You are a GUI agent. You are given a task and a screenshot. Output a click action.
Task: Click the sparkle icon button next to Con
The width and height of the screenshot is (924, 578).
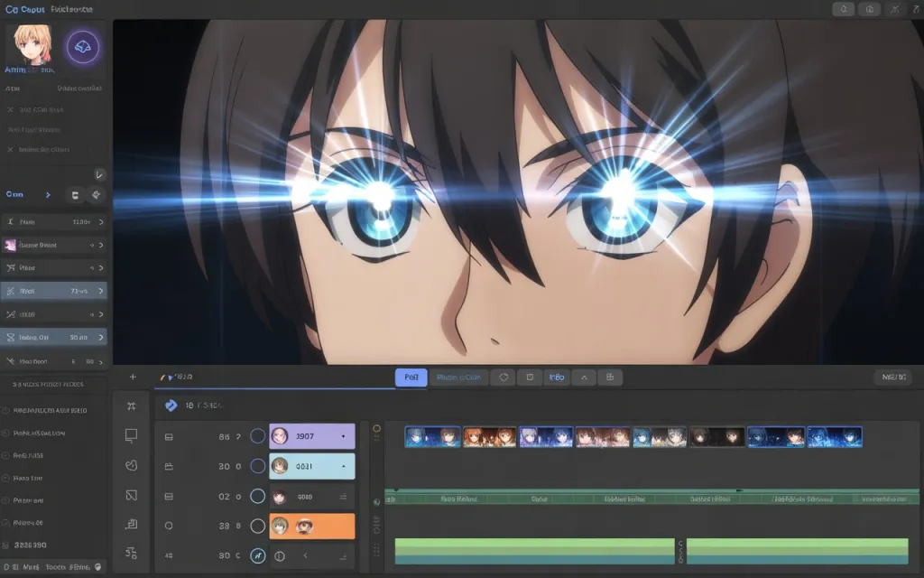click(x=96, y=195)
